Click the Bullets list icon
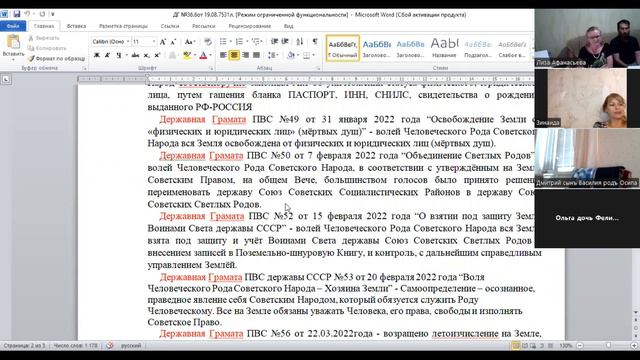Viewport: 640px width, 360px height. [223, 42]
